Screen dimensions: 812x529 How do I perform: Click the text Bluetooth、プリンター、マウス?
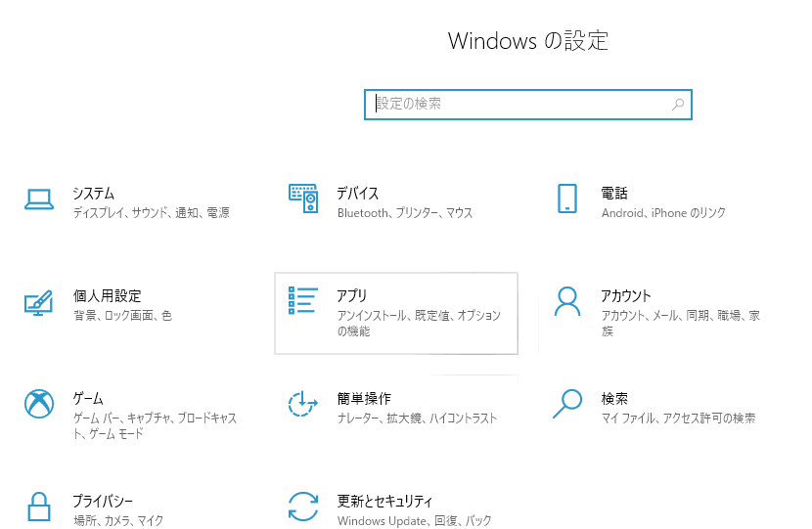click(405, 213)
